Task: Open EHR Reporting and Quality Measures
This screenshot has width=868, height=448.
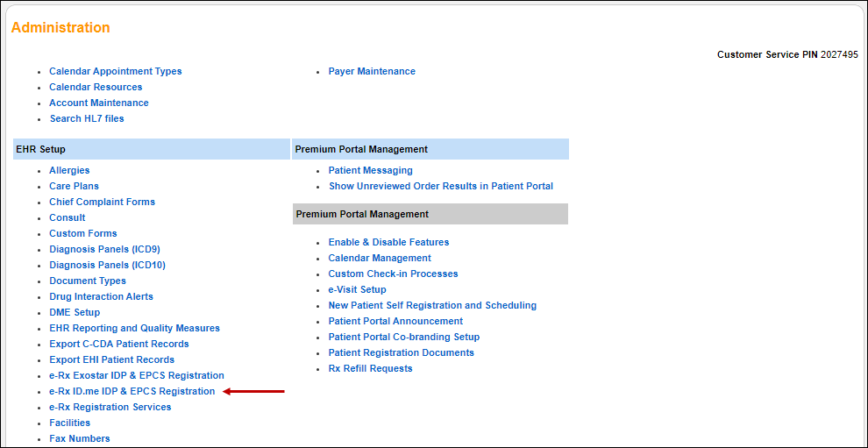Action: pos(134,328)
